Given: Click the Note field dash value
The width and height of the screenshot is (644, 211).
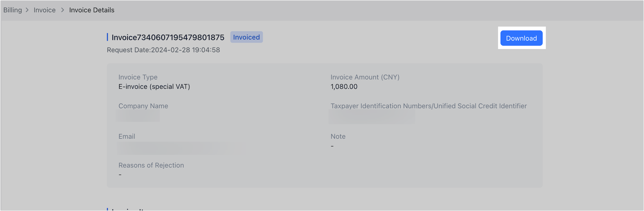Looking at the screenshot, I should pyautogui.click(x=332, y=146).
